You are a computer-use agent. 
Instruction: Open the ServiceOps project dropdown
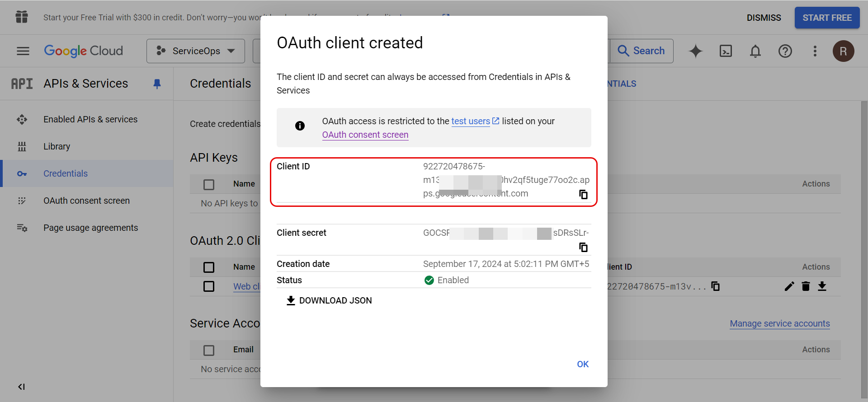(x=195, y=51)
